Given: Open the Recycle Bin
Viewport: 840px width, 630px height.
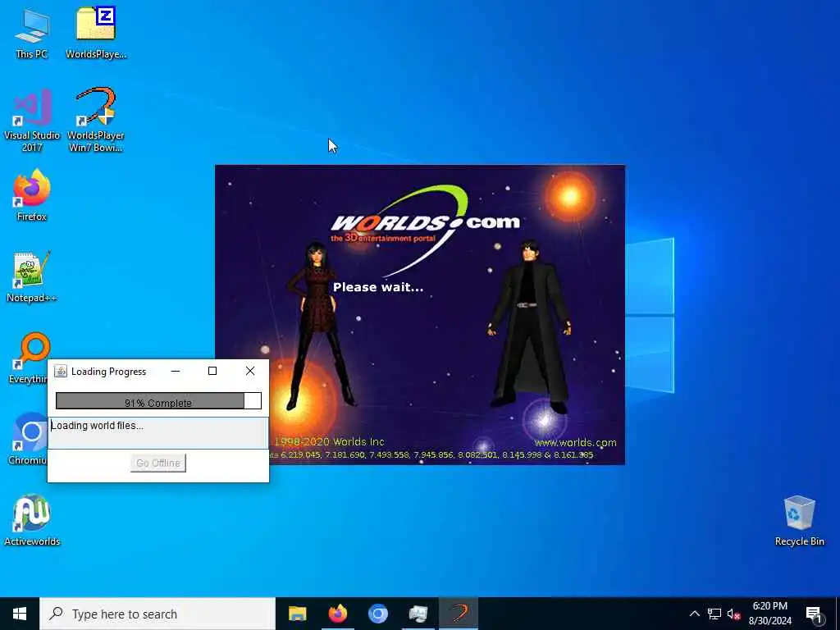Looking at the screenshot, I should [x=799, y=521].
